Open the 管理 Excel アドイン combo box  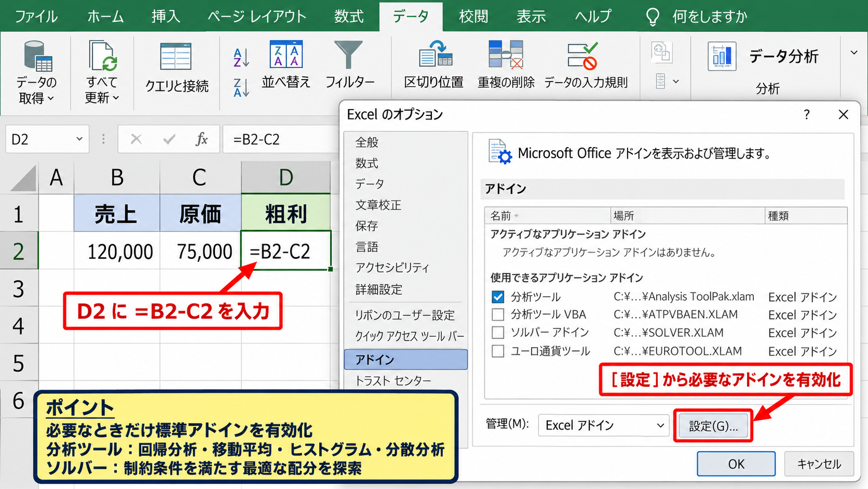click(x=603, y=426)
